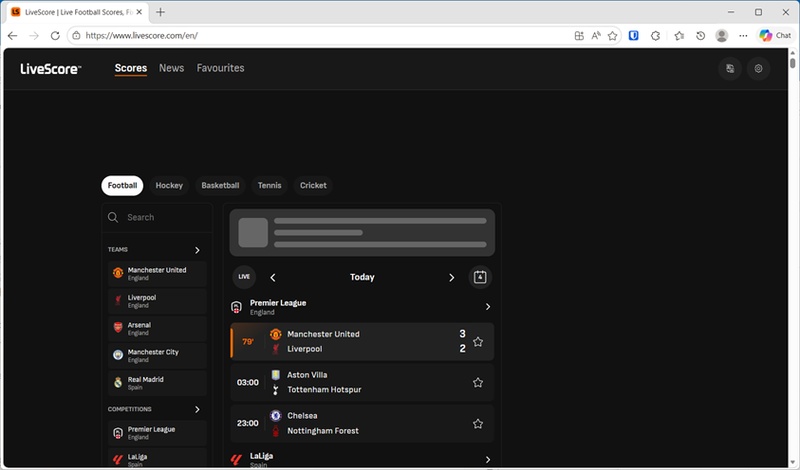This screenshot has height=470, width=800.
Task: Open Bitwarden extension icon
Action: point(634,35)
